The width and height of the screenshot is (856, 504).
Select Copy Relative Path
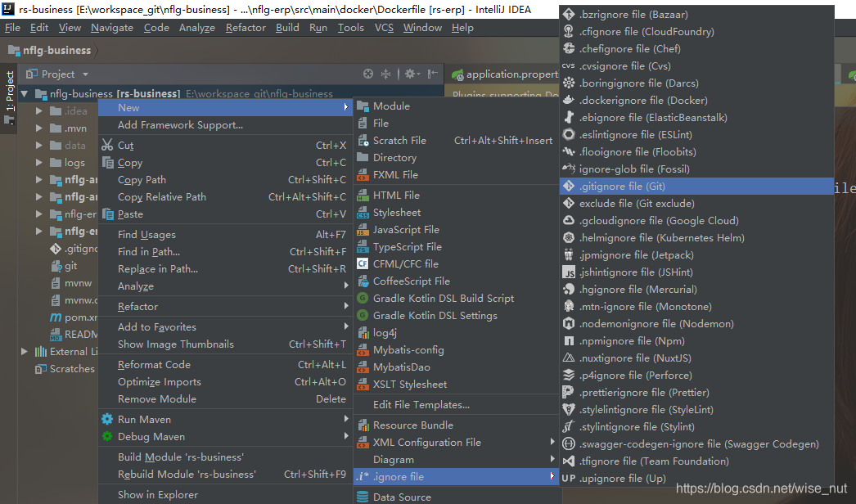click(x=225, y=197)
